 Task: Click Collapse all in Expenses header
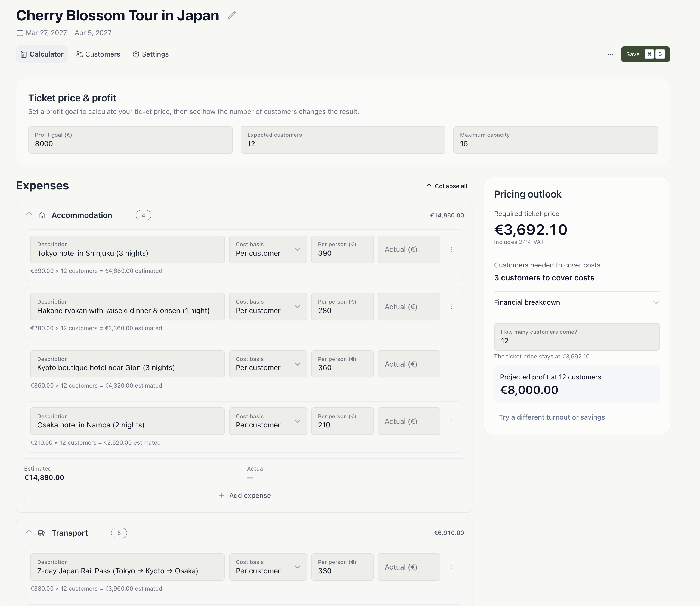pyautogui.click(x=447, y=186)
